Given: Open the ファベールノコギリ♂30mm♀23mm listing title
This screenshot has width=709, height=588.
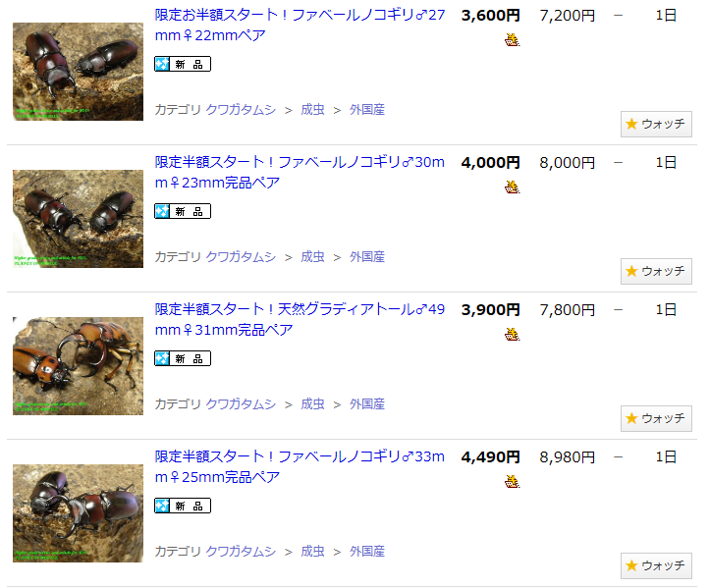Looking at the screenshot, I should point(300,172).
